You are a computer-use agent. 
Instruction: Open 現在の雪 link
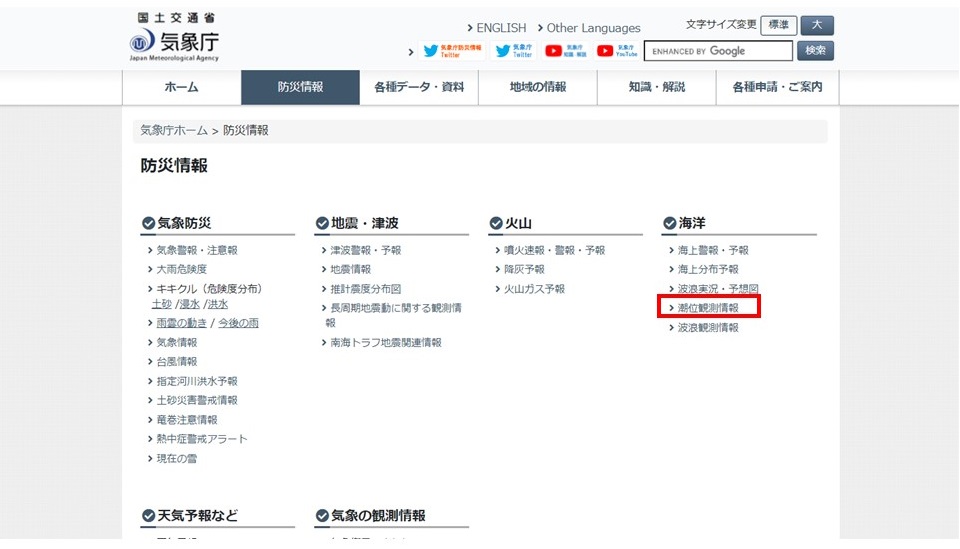coord(176,458)
